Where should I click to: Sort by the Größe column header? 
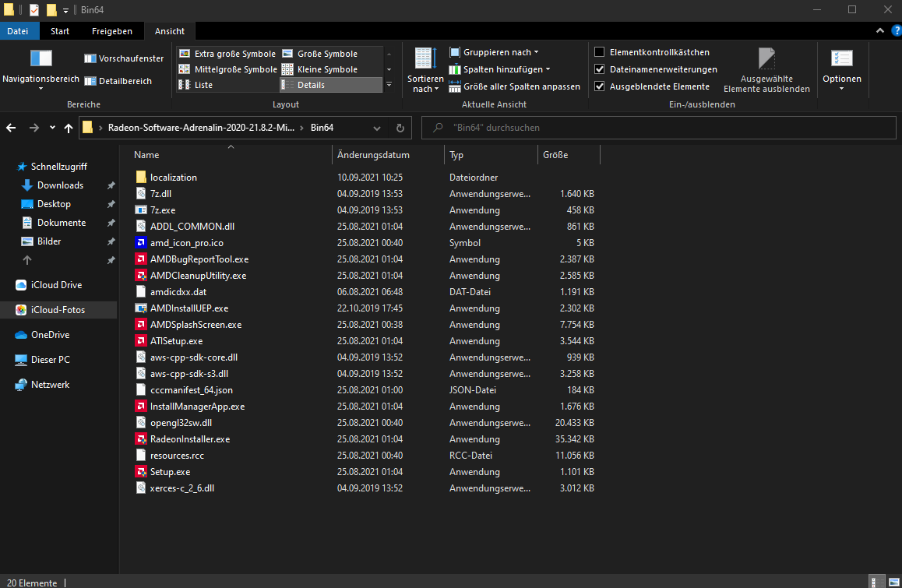569,155
